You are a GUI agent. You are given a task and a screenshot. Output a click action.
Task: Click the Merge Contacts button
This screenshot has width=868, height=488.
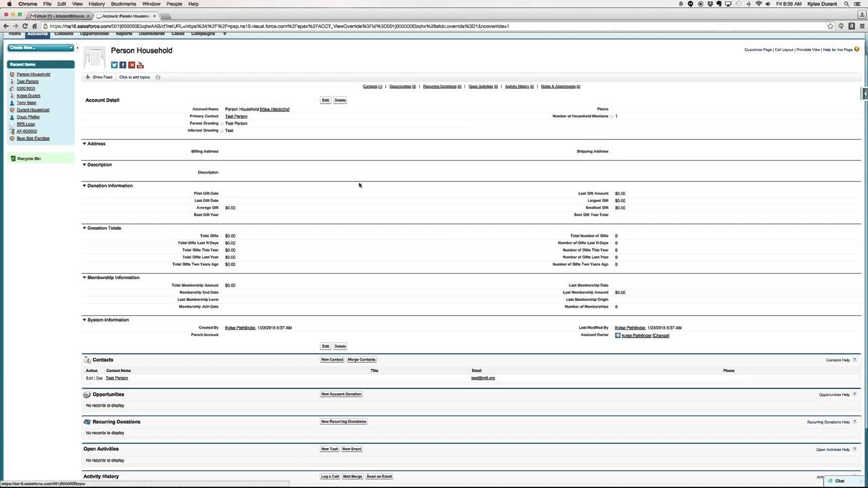click(361, 360)
